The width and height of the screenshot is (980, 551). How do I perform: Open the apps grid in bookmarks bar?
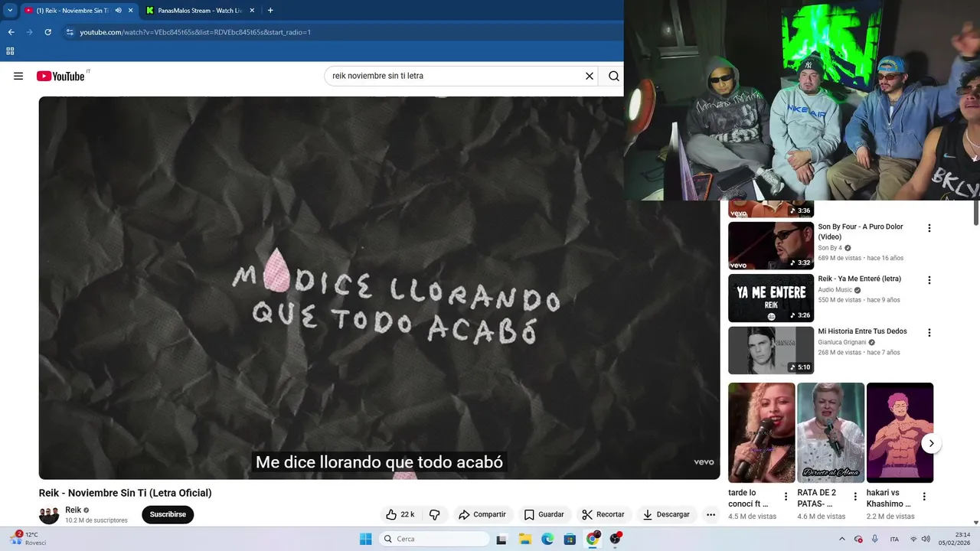tap(10, 51)
